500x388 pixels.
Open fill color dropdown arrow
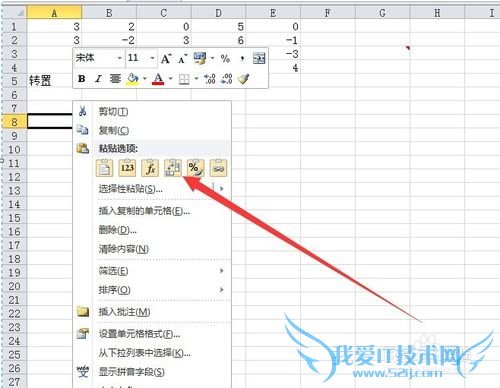(145, 79)
